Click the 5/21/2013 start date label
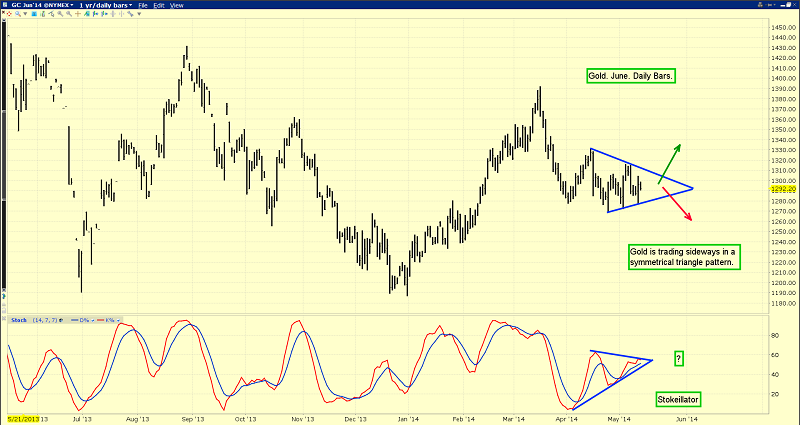 click(24, 418)
